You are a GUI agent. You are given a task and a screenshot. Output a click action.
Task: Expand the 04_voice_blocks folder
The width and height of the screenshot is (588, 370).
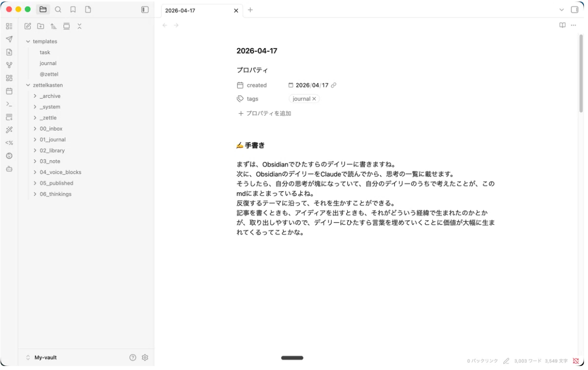point(35,172)
